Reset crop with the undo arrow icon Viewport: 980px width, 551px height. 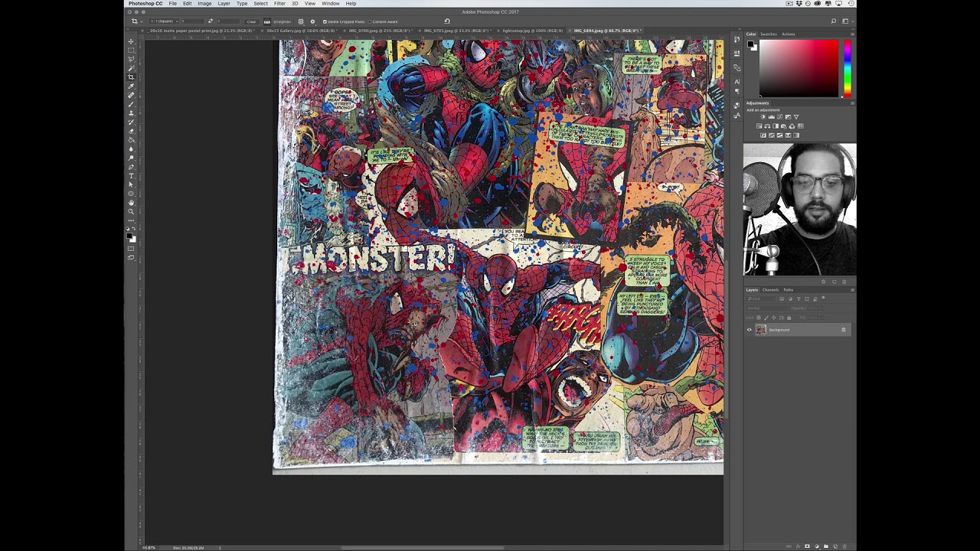(447, 21)
